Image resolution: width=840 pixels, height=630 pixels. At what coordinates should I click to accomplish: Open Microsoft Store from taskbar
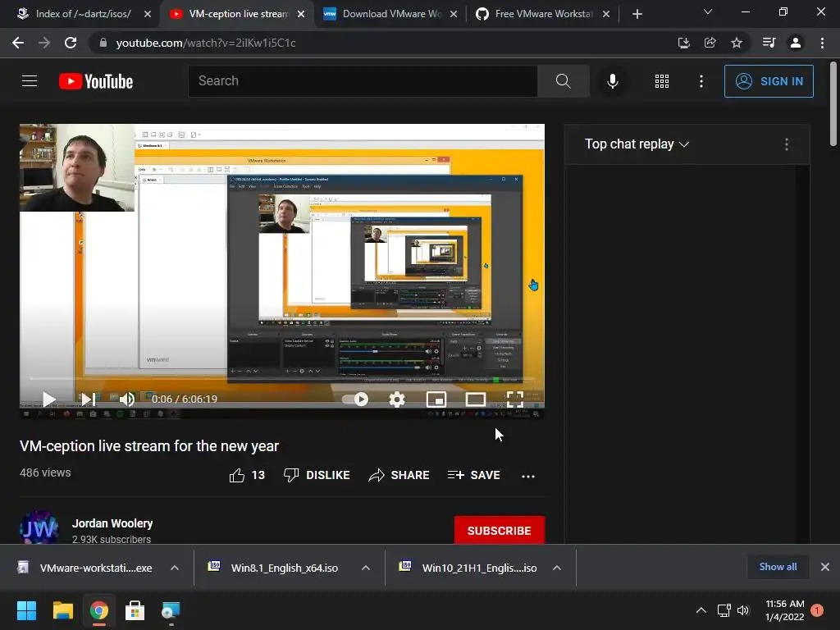[x=135, y=610]
